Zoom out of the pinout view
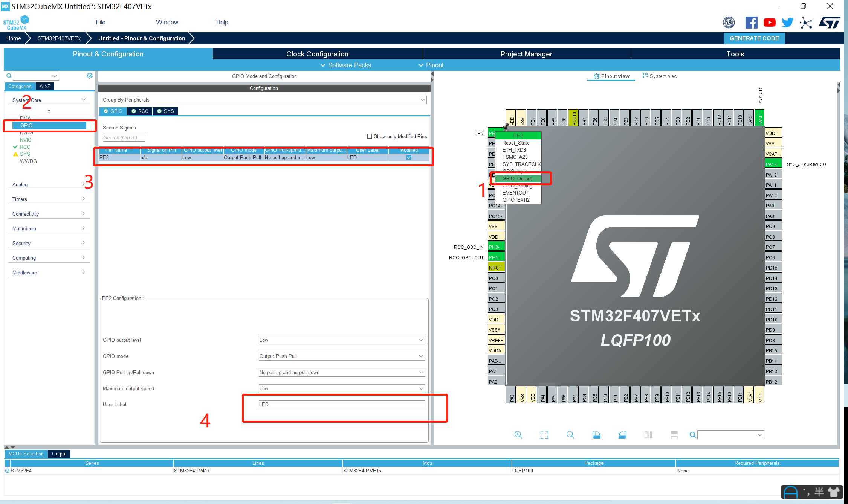The image size is (848, 504). click(570, 435)
